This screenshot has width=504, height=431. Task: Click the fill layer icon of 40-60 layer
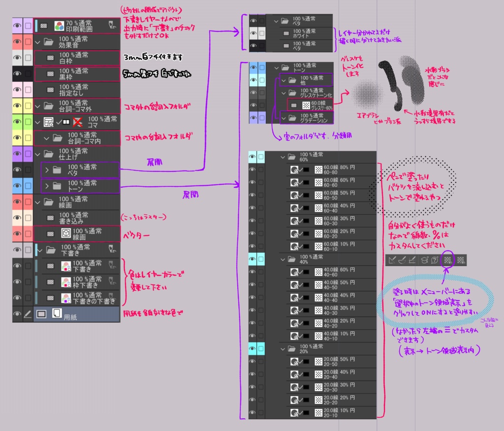[294, 272]
